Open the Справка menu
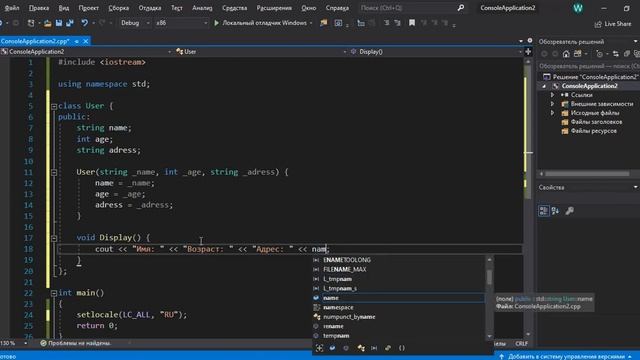 point(337,8)
